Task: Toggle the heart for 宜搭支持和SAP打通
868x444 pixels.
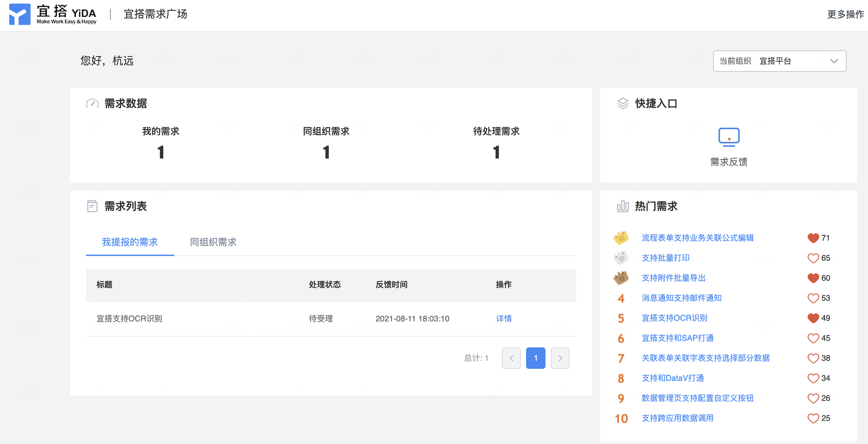Action: pyautogui.click(x=813, y=338)
